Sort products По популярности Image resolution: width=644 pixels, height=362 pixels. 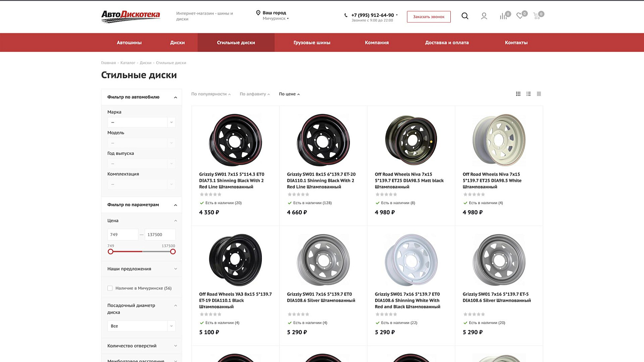point(211,94)
